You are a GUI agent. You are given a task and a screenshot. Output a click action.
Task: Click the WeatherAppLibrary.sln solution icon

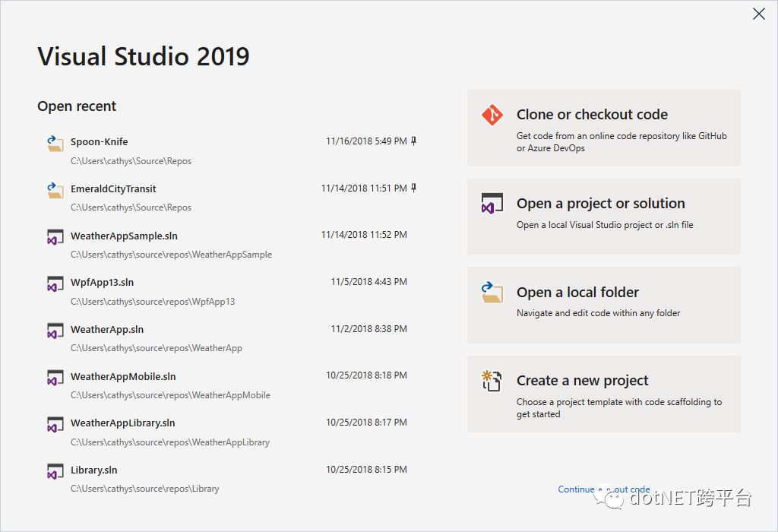[x=55, y=424]
